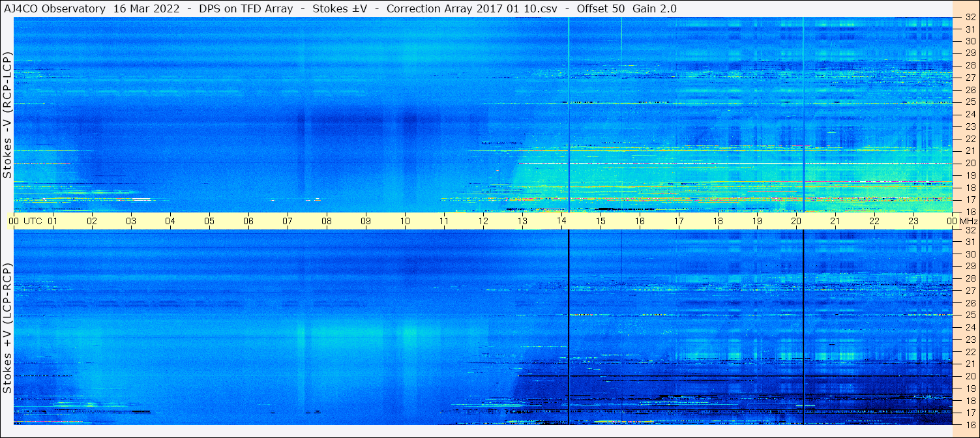Click the "AJ4CO Observatory" title text
The width and height of the screenshot is (980, 438).
[54, 9]
